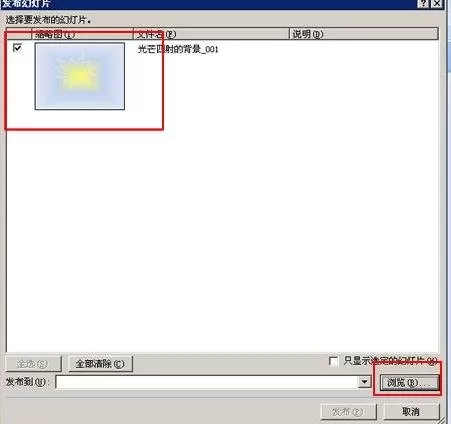
Task: Focus the 发布到 path input field
Action: click(207, 382)
